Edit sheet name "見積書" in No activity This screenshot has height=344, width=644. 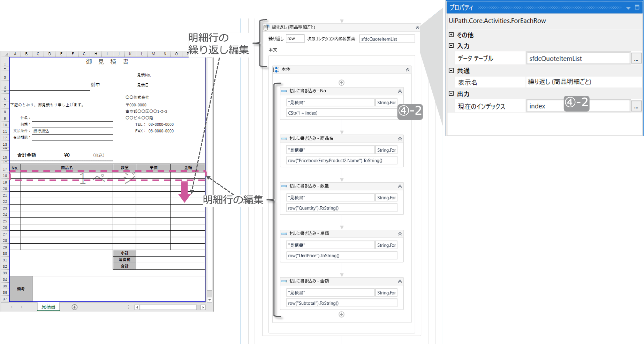[330, 102]
